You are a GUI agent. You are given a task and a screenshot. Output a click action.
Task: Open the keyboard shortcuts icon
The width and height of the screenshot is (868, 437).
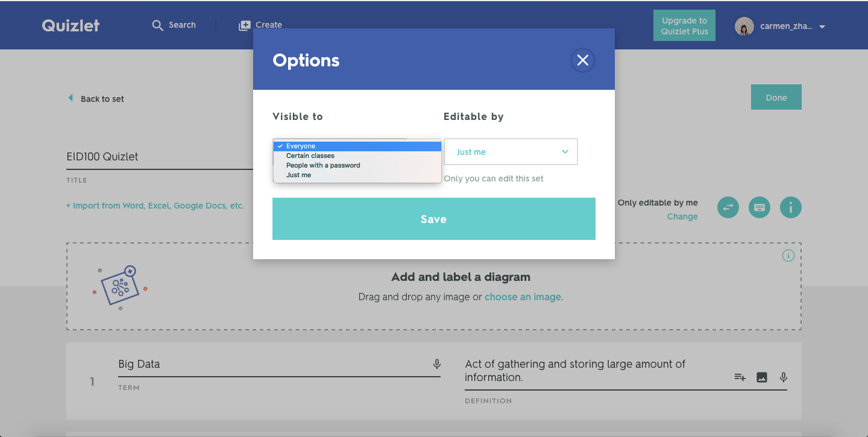[x=759, y=207]
